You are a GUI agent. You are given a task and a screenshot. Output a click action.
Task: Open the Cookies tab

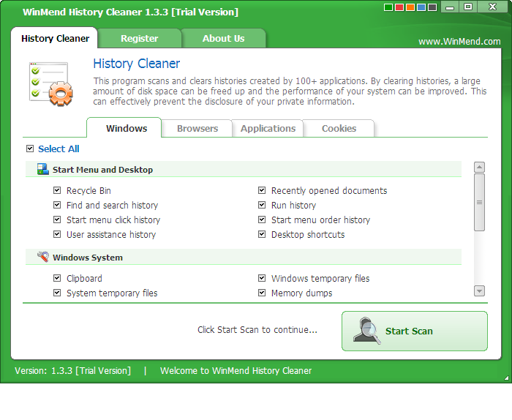point(339,128)
